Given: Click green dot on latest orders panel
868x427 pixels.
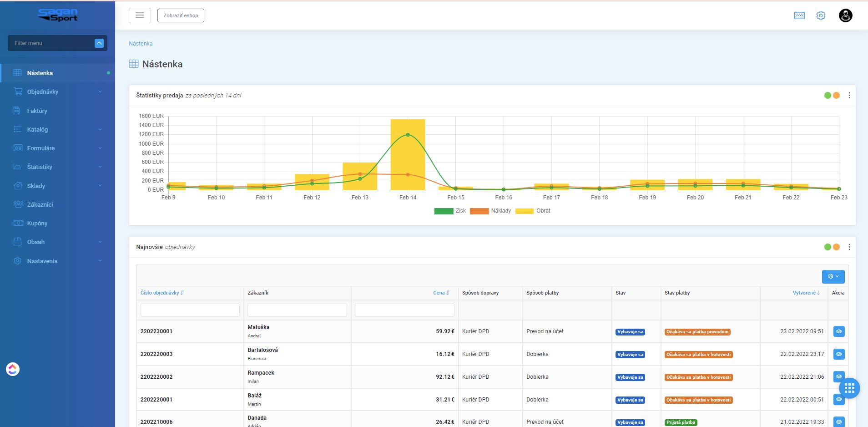Looking at the screenshot, I should pos(828,247).
